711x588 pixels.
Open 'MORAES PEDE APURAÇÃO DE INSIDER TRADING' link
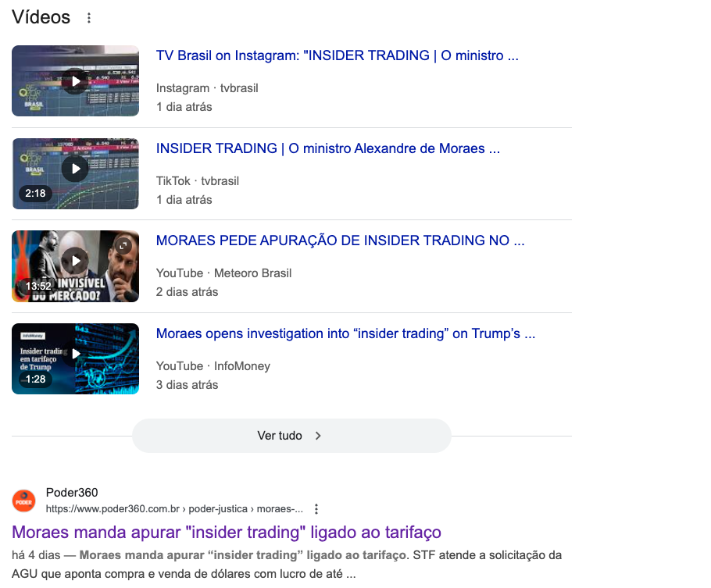[340, 241]
